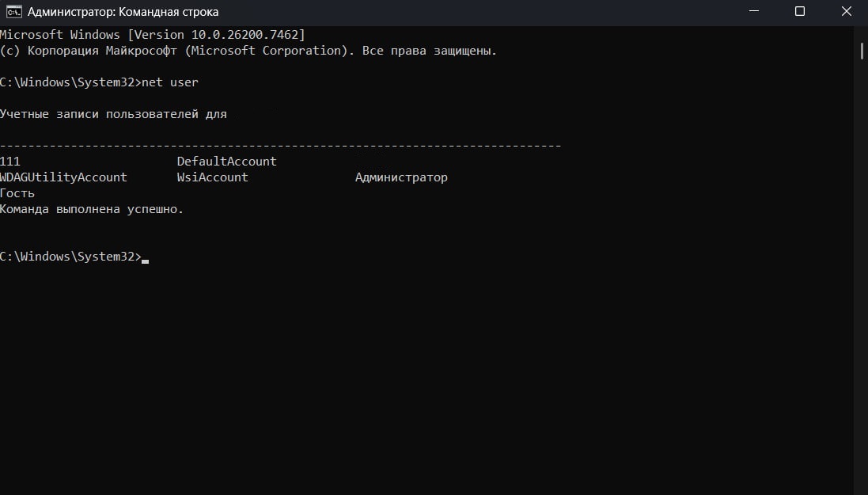
Task: Click the 'Администратор' account name
Action: click(x=401, y=177)
